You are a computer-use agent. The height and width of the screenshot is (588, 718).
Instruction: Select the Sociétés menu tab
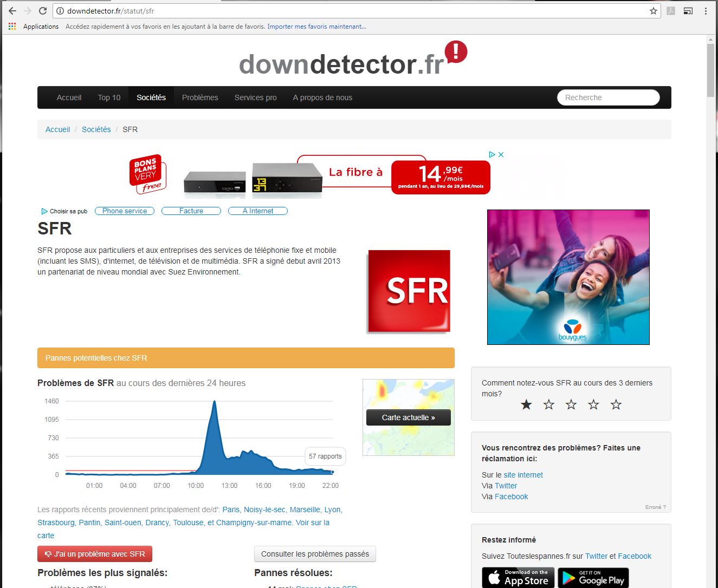(151, 97)
